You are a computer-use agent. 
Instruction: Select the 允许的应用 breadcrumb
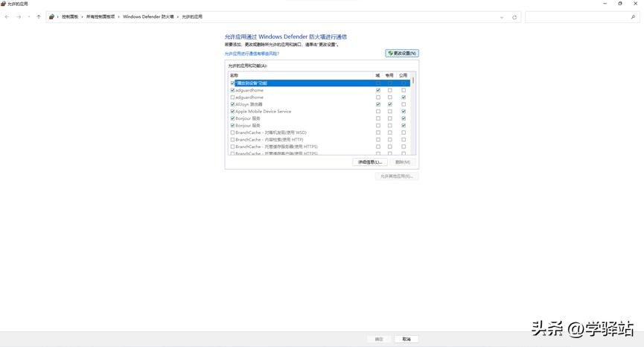point(192,17)
